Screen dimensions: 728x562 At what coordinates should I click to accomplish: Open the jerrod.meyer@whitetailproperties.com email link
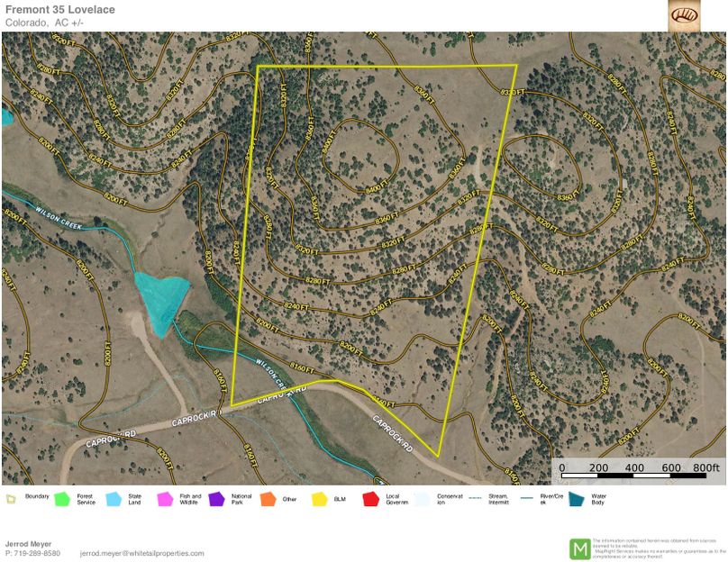point(142,553)
